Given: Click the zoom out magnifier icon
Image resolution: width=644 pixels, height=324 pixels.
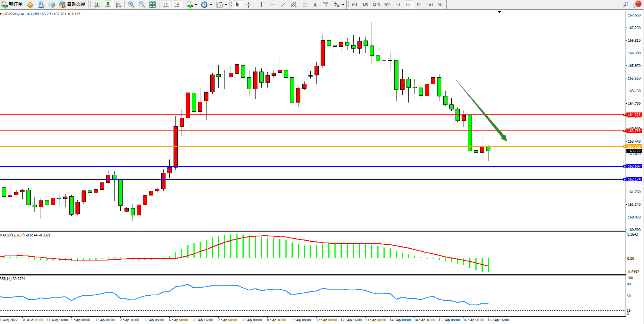Looking at the screenshot, I should tap(141, 5).
